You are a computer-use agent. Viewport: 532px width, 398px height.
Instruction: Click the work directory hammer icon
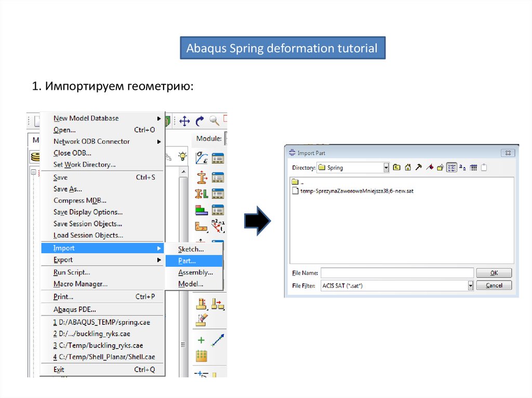coord(418,168)
